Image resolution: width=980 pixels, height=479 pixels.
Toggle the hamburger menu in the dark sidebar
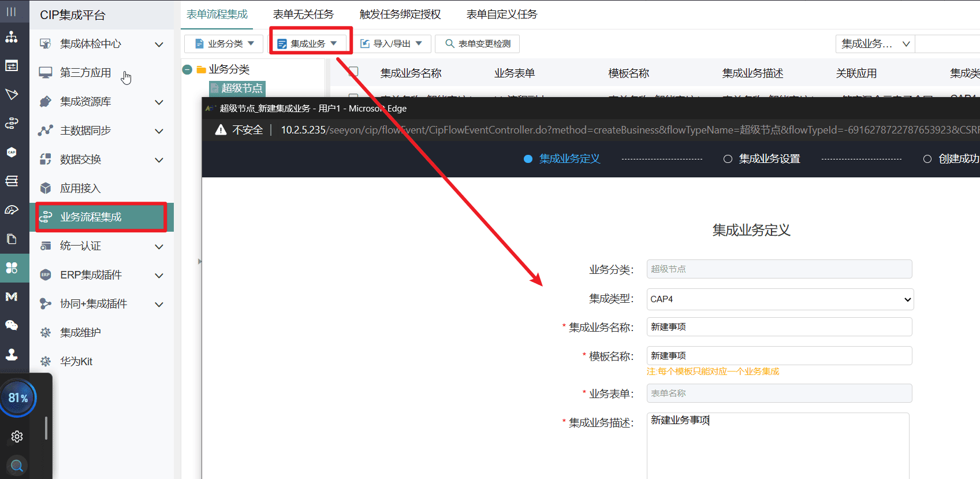pyautogui.click(x=12, y=12)
